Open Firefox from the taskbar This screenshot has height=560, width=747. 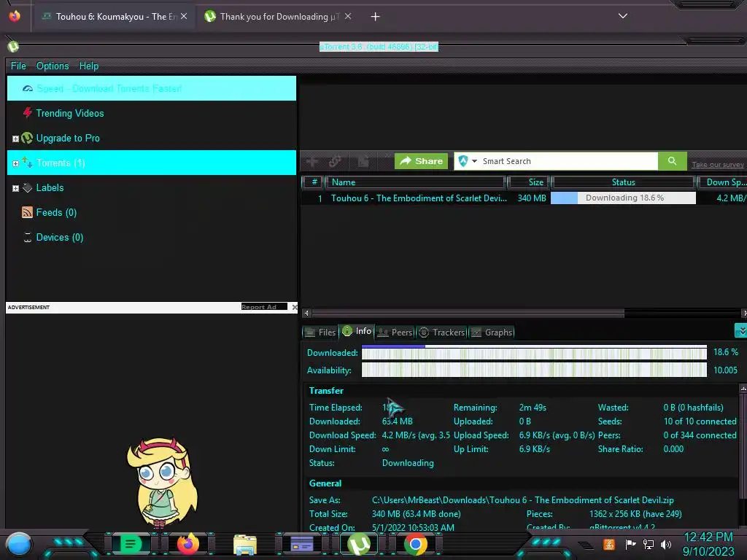point(187,544)
